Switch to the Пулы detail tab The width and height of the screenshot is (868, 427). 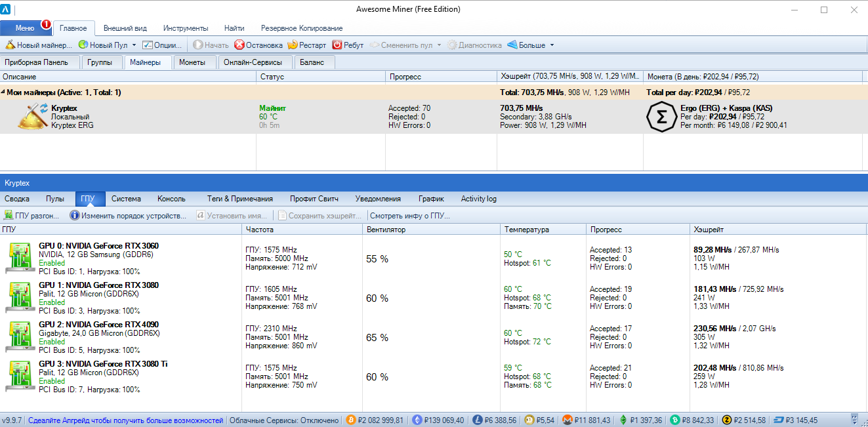tap(55, 199)
